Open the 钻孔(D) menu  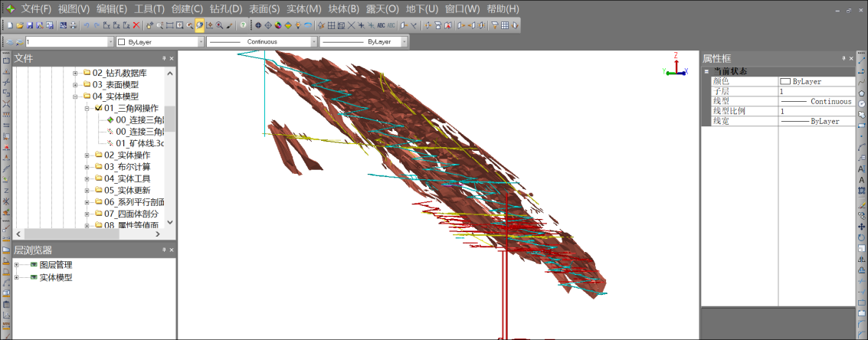(225, 8)
